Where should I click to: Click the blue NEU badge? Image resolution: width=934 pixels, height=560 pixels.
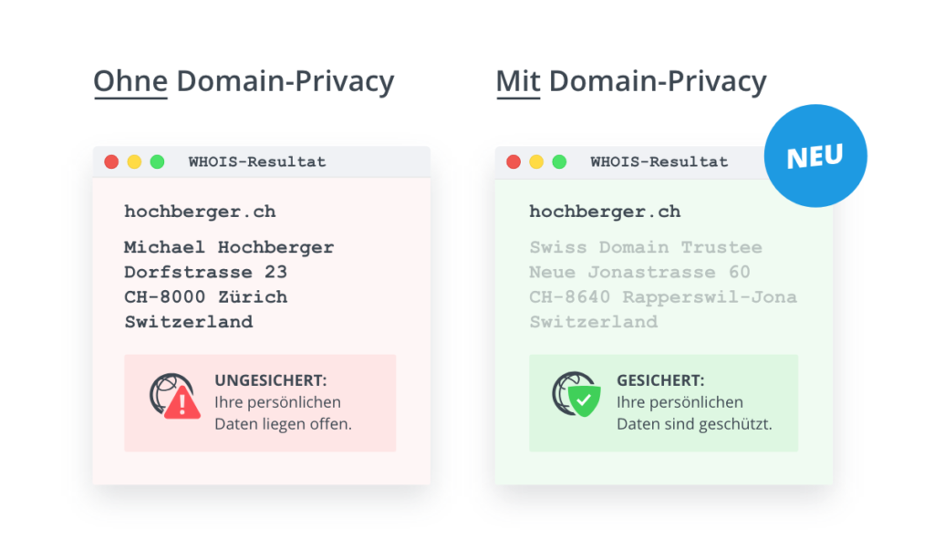coord(815,156)
